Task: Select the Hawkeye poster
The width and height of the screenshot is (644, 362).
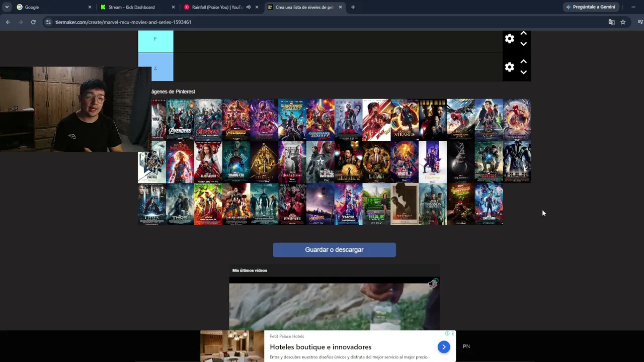Action: click(433, 162)
